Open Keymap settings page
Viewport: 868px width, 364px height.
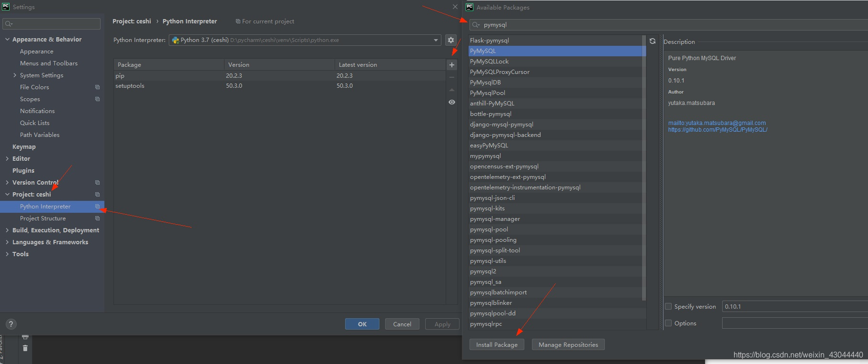tap(24, 147)
